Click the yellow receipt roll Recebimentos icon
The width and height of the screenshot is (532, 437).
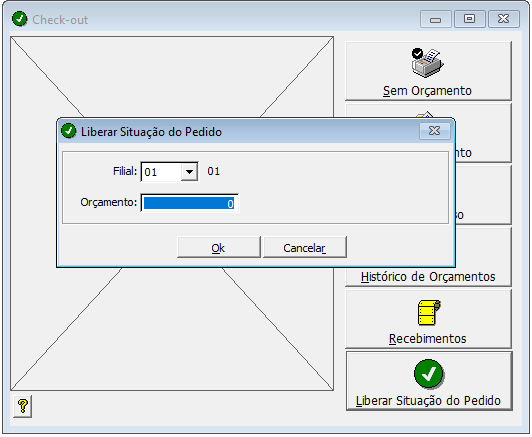coord(429,313)
